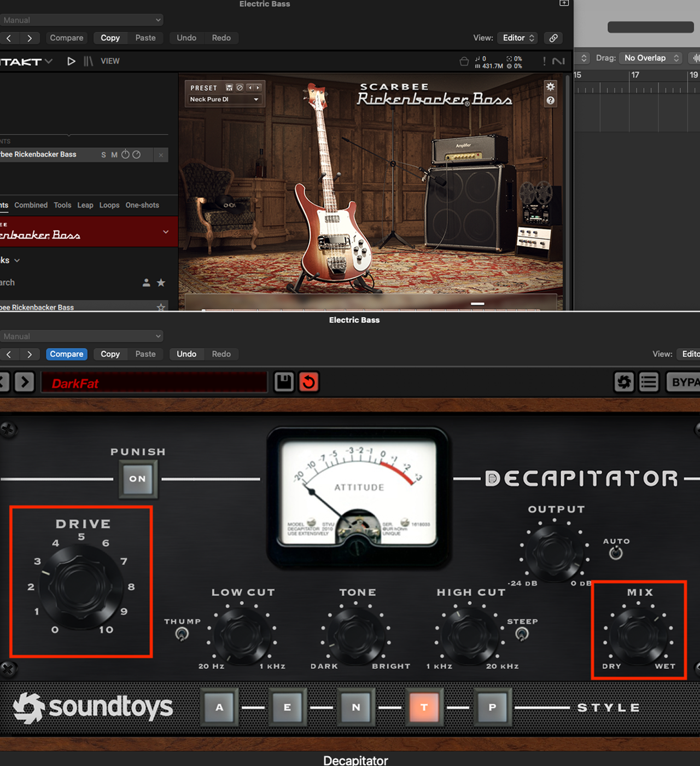
Task: Click the DarkFat preset name field
Action: point(154,384)
